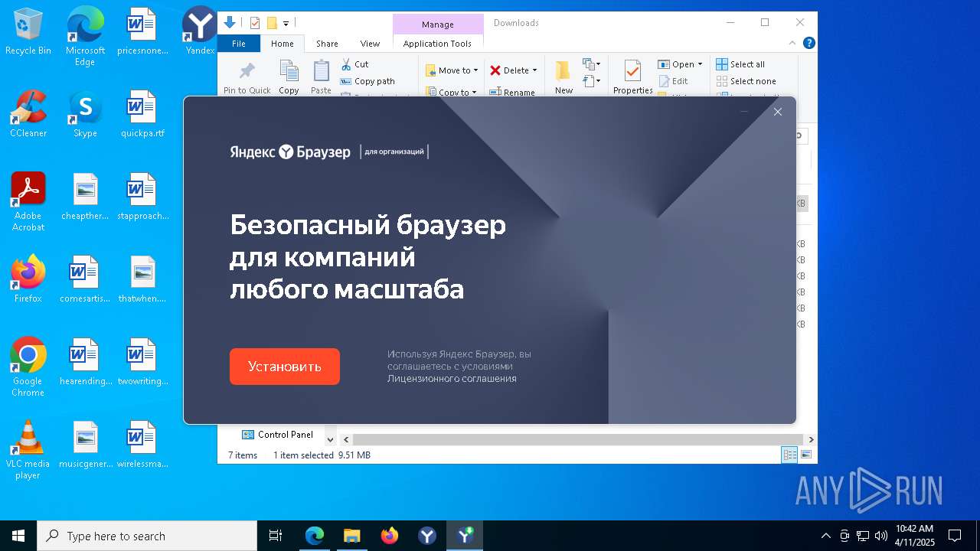Switch to the Share ribbon tab

pos(327,44)
